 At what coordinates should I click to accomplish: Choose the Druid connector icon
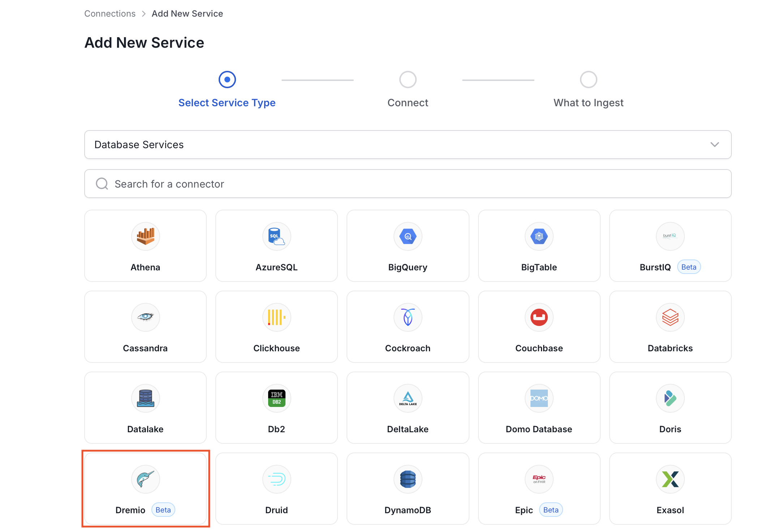point(276,479)
